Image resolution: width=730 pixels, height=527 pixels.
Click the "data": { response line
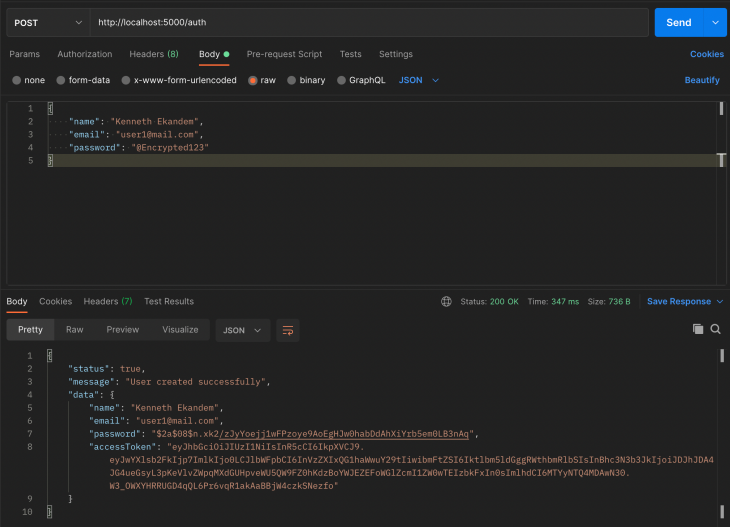click(x=91, y=395)
